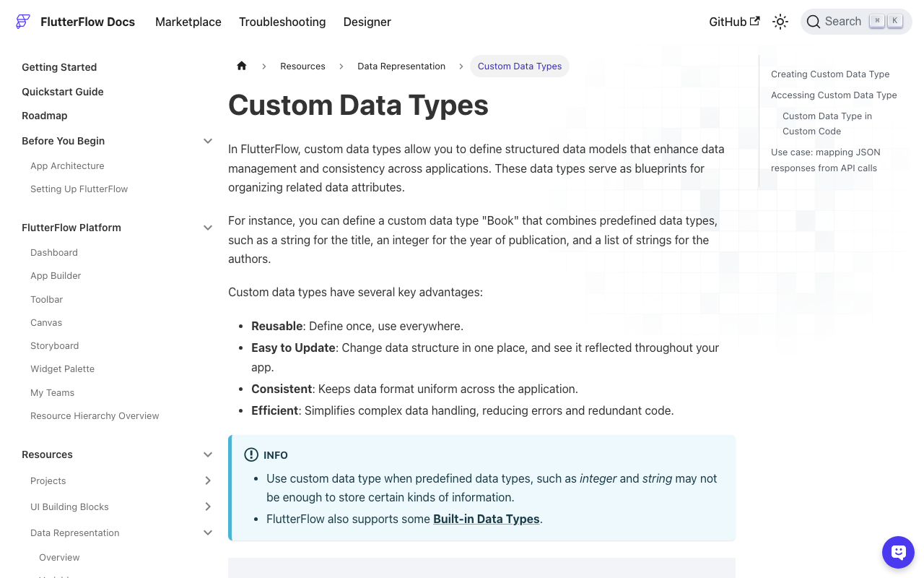Open the GitHub external link
924x578 pixels.
click(734, 22)
